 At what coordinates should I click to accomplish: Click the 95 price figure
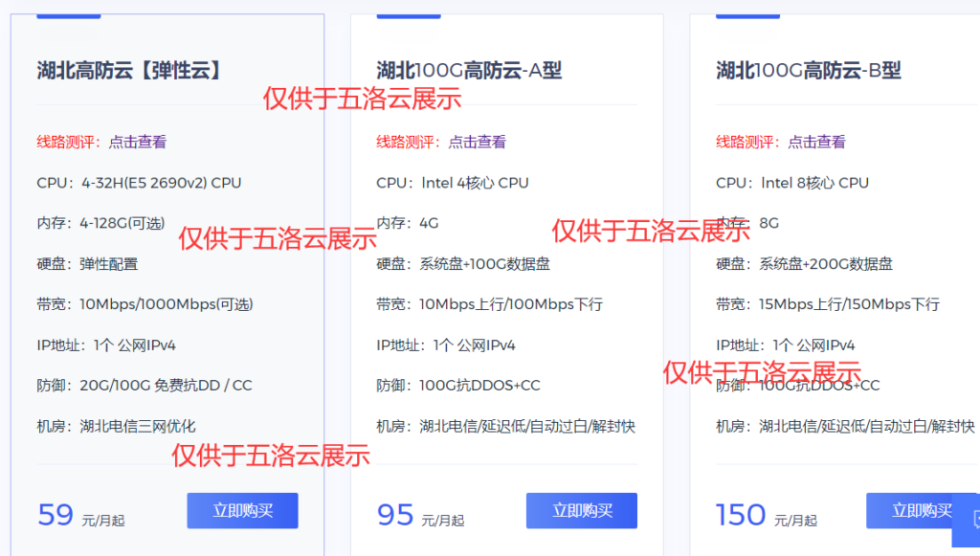(395, 515)
